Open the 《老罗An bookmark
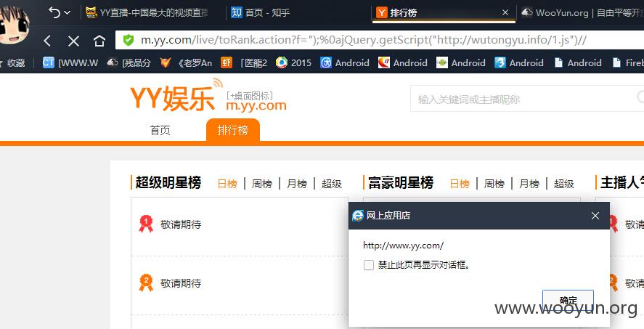The width and height of the screenshot is (644, 329). click(186, 63)
